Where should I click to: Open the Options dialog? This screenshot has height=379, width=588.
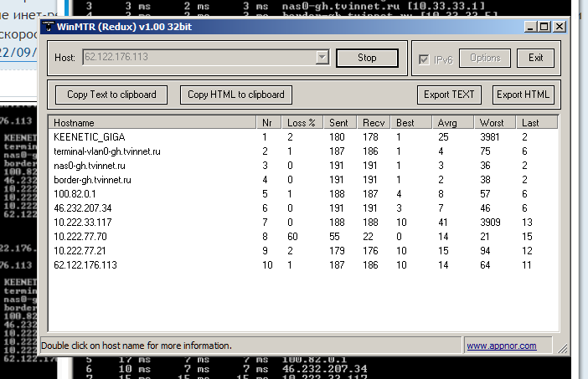tap(484, 58)
